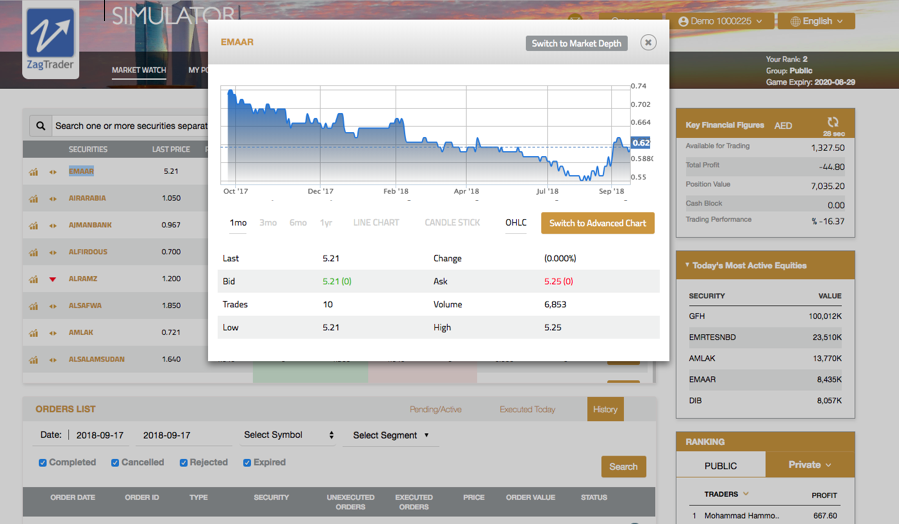This screenshot has height=524, width=900.
Task: Click Switch to Advanced Chart button
Action: coord(598,223)
